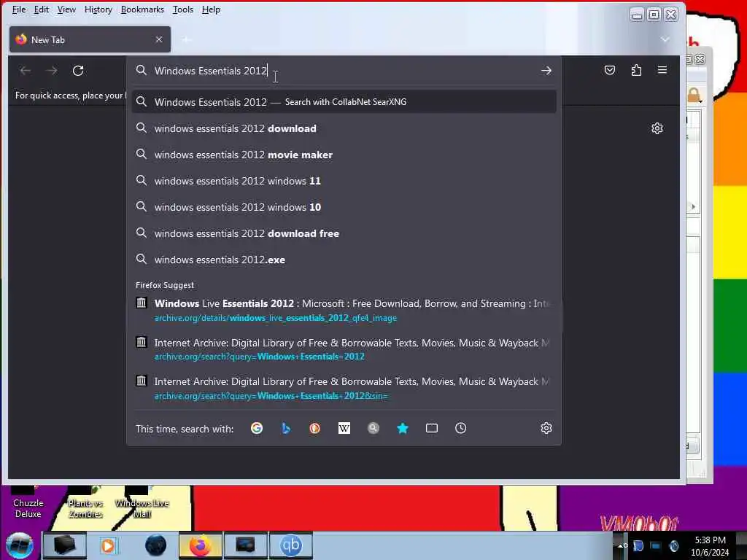Reload the page with the refresh button
The width and height of the screenshot is (747, 560).
(x=78, y=71)
